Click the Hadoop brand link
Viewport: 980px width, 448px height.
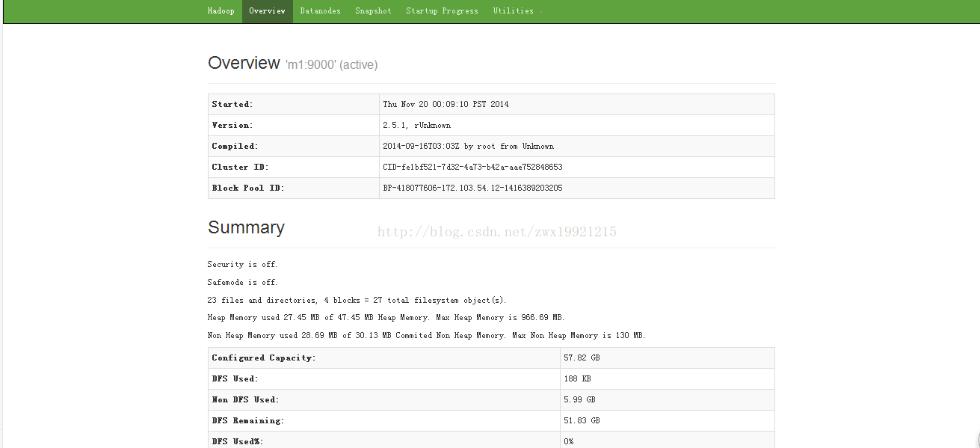(221, 11)
